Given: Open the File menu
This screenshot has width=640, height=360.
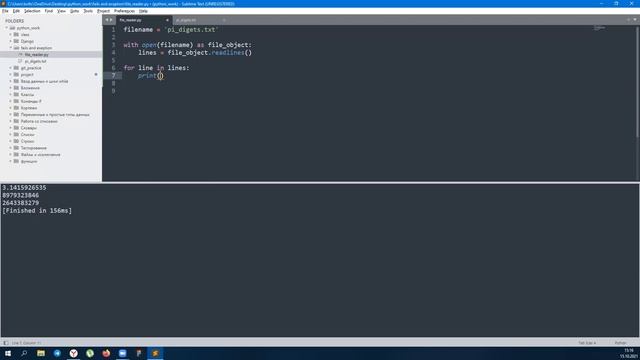Looking at the screenshot, I should (x=5, y=11).
